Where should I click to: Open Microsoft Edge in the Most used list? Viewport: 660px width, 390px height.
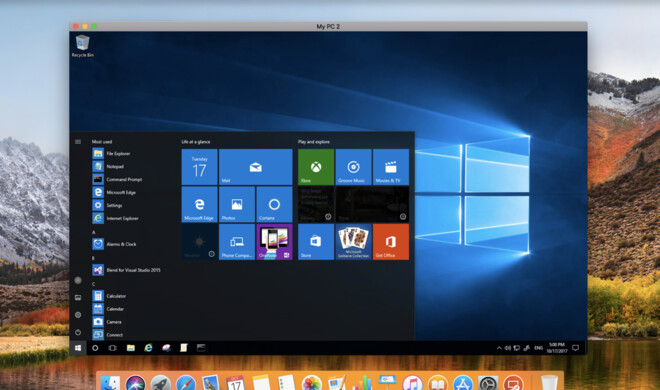click(114, 192)
